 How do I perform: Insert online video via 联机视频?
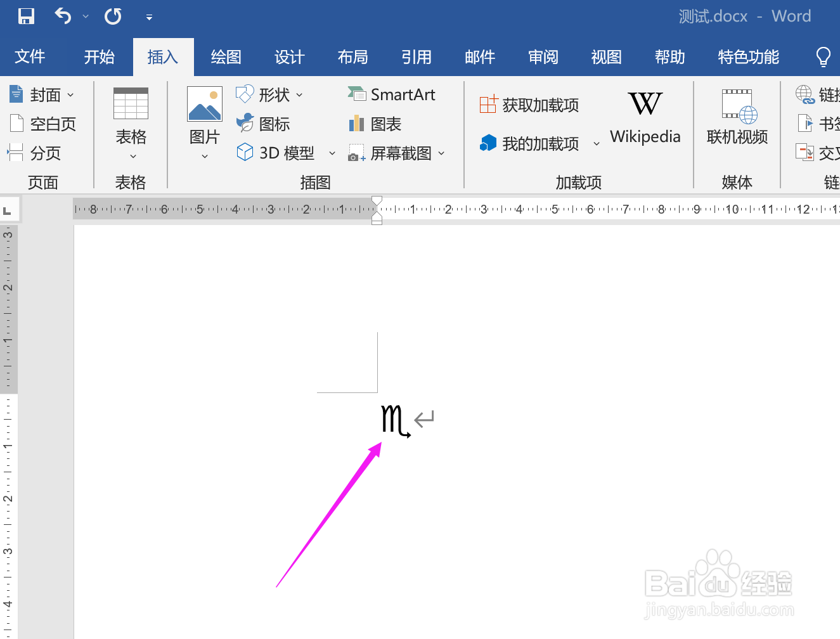tap(737, 117)
